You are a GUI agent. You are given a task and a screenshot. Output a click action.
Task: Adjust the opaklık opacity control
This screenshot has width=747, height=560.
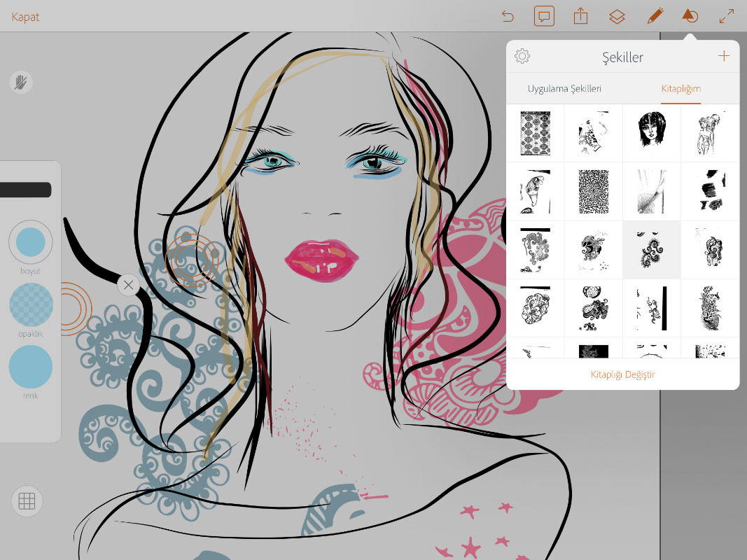(x=31, y=304)
